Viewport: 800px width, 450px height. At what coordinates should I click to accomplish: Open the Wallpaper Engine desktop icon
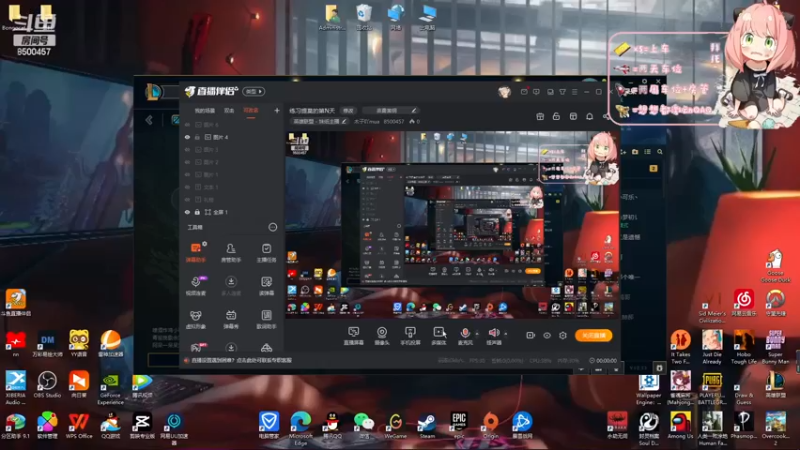(x=648, y=390)
